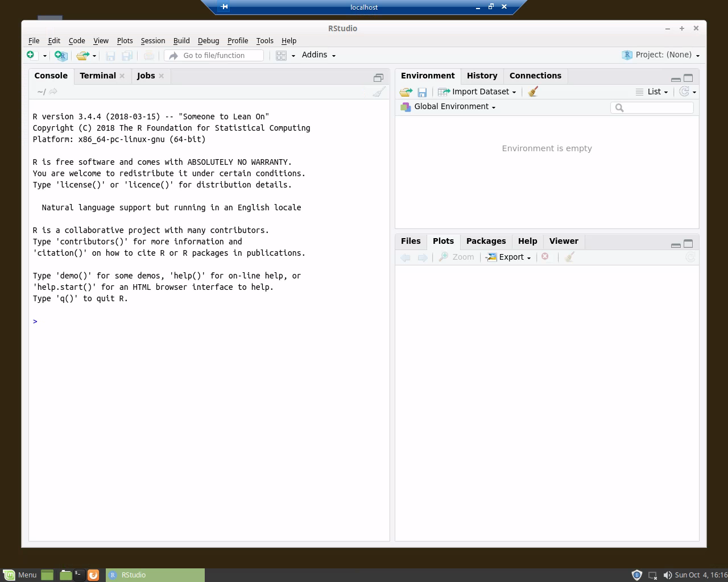Clear environment objects broom icon
728x582 pixels.
point(533,92)
